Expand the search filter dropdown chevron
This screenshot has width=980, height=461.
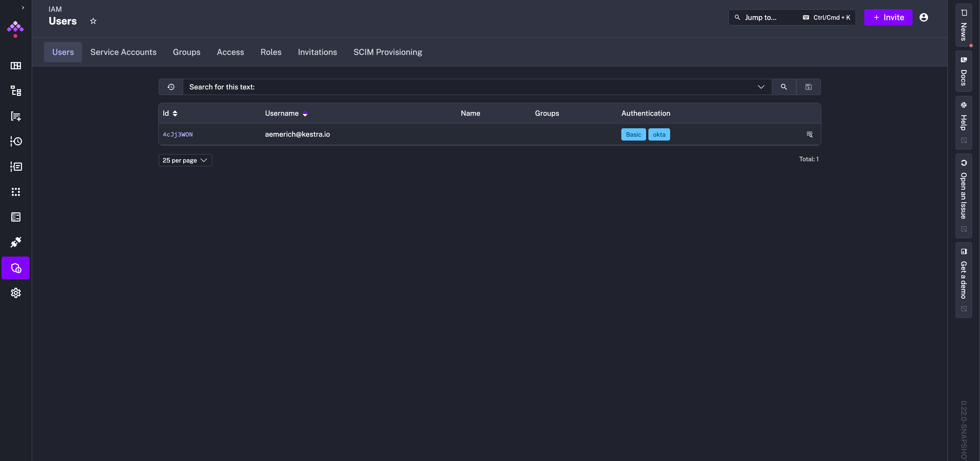click(761, 87)
